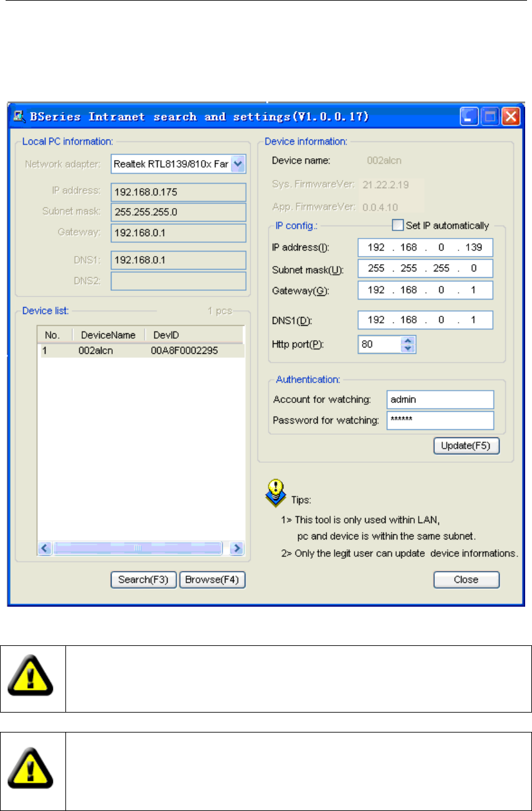Click the empty local DNS2 field
532x811 pixels.
pos(178,281)
